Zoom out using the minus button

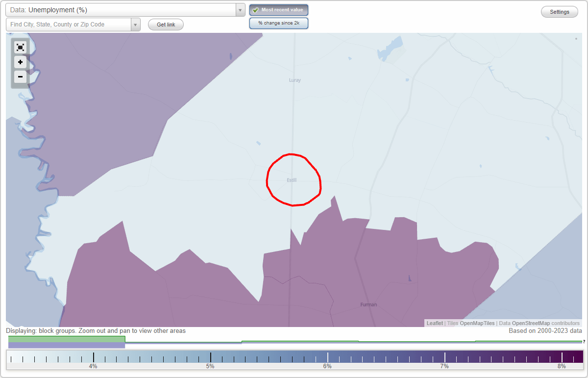(x=20, y=77)
